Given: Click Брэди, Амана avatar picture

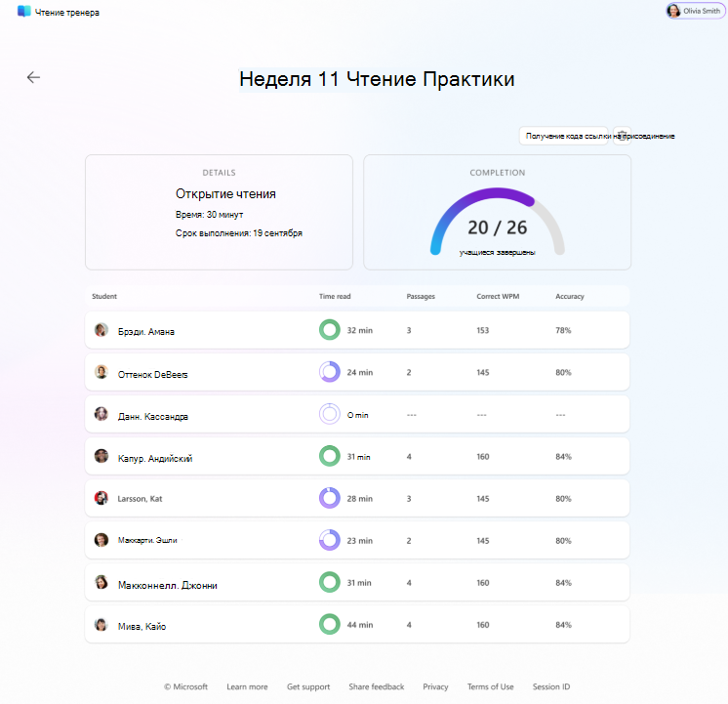Looking at the screenshot, I should (x=101, y=330).
